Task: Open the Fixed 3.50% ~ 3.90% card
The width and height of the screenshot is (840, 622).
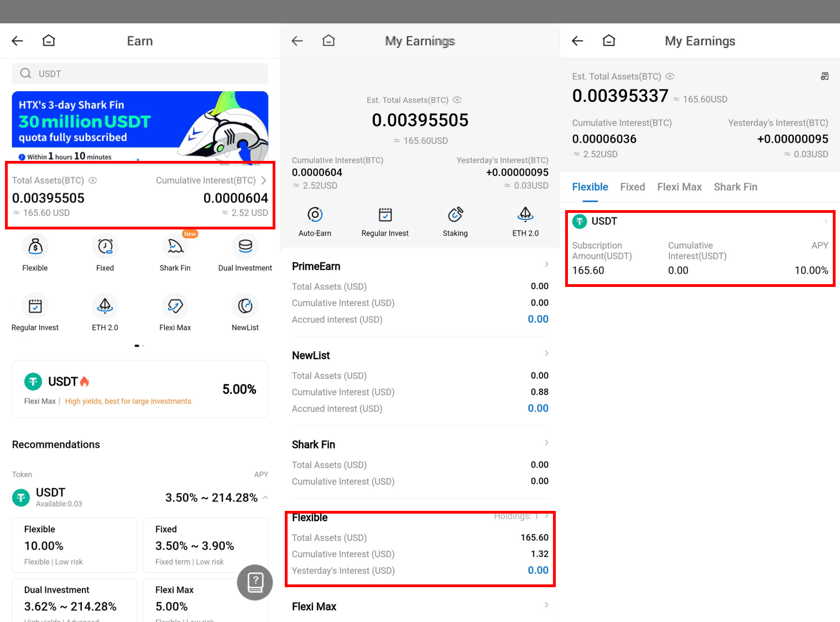Action: 205,545
